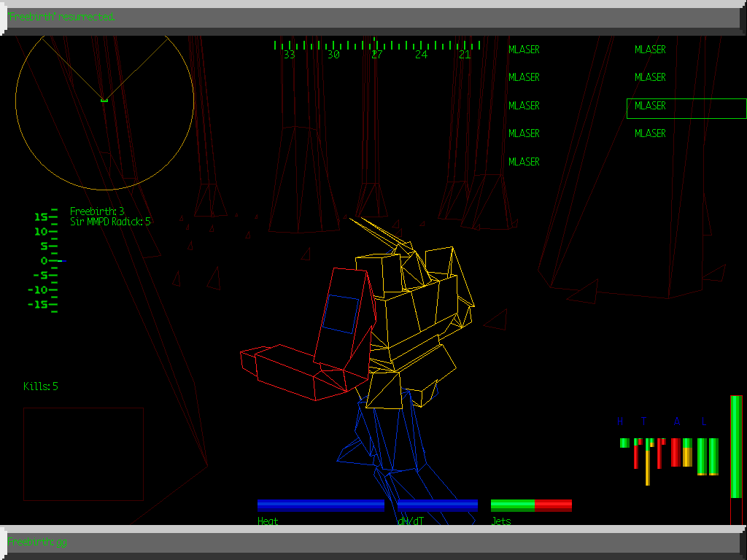Screen dimensions: 747x560
Task: Click the Kills: 5 counter
Action: click(x=42, y=386)
